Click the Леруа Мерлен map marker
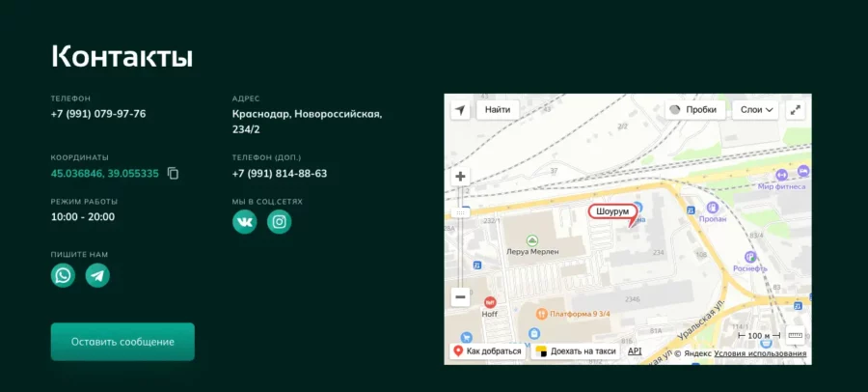Viewport: 868px width, 392px height. 532,240
